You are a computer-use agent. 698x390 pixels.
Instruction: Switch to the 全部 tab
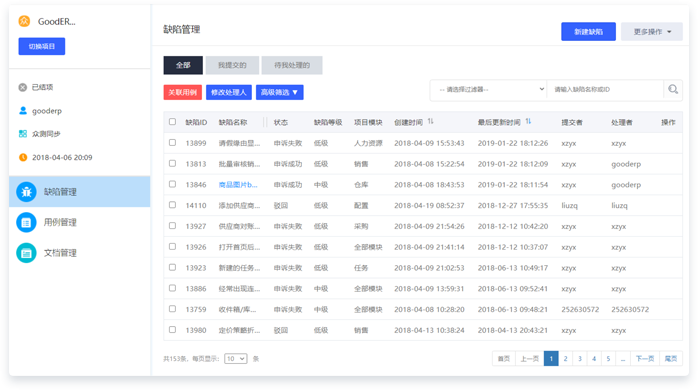click(183, 65)
